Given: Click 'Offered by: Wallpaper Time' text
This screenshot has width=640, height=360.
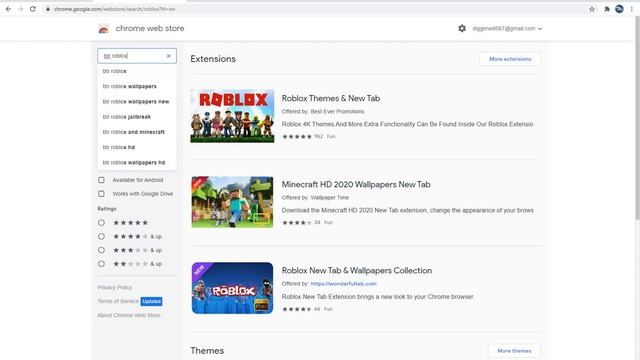Looking at the screenshot, I should click(315, 198).
